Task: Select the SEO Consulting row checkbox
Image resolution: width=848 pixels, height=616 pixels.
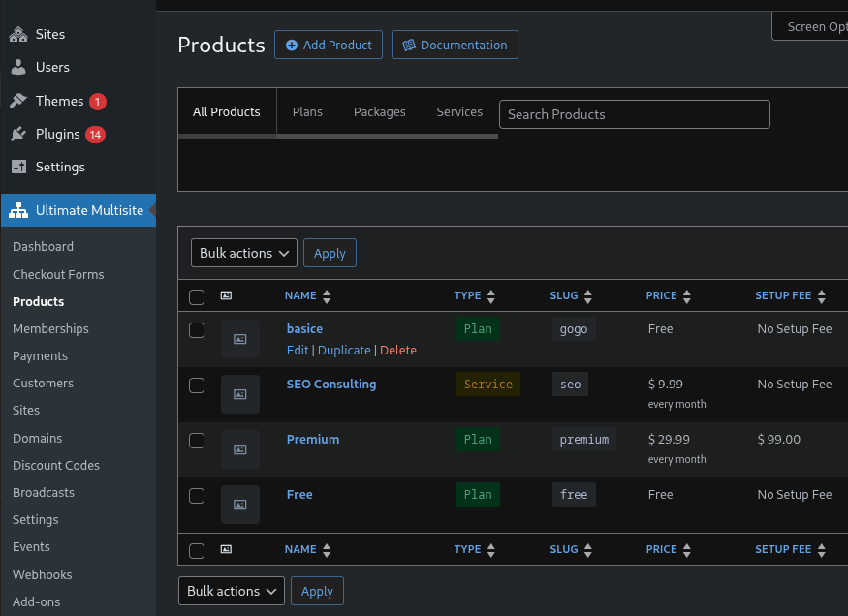Action: coord(197,385)
